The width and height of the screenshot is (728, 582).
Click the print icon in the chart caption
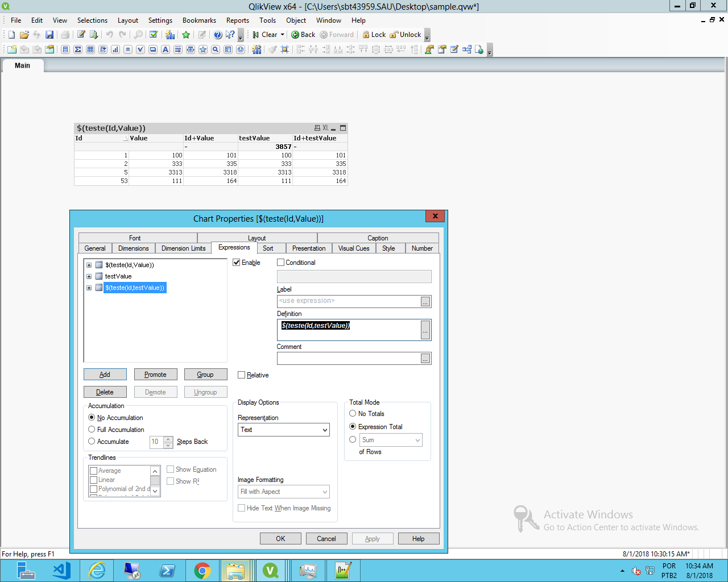point(317,128)
